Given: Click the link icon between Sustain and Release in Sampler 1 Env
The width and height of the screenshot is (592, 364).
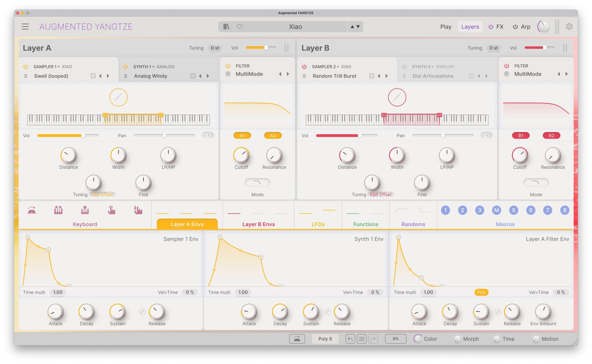Looking at the screenshot, I should coord(142,312).
